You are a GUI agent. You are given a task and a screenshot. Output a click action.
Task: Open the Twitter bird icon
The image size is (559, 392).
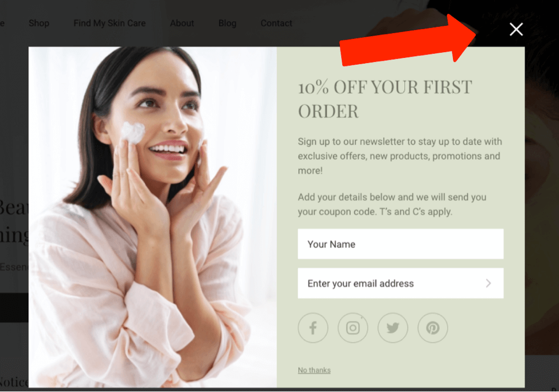393,328
